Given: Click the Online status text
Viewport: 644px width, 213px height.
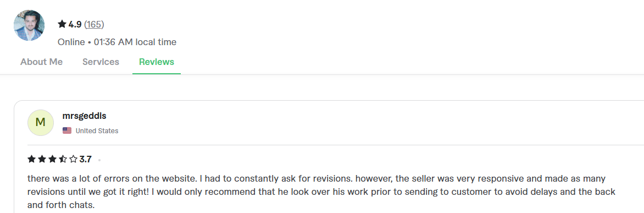Looking at the screenshot, I should (x=71, y=42).
